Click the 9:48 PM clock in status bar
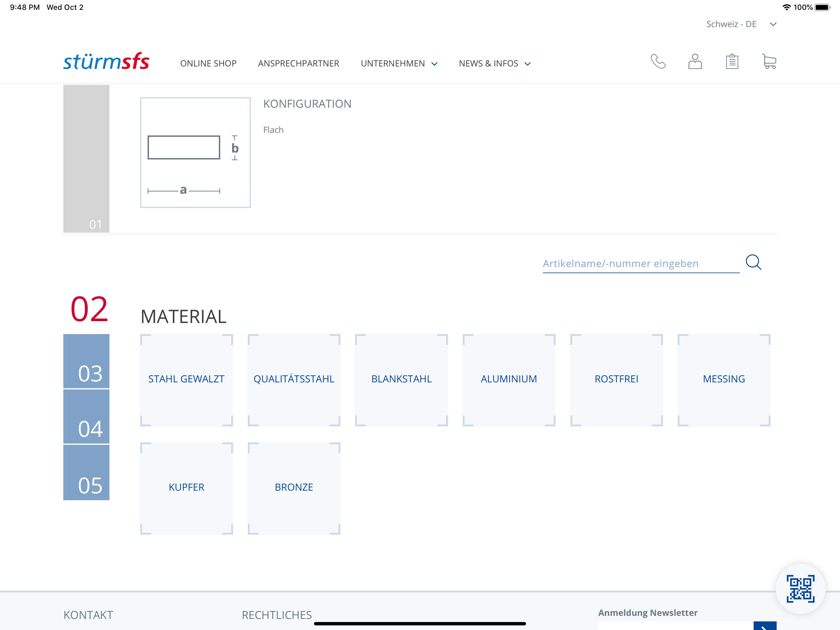840x630 pixels. click(25, 7)
